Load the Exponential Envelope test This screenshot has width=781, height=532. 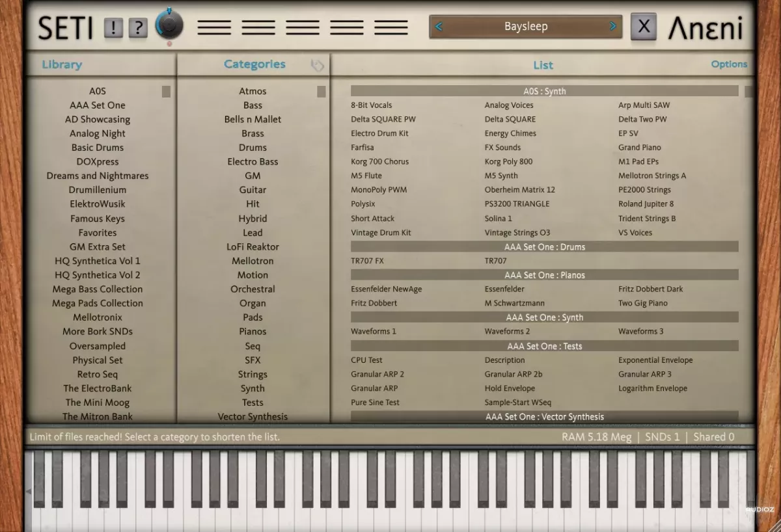(656, 360)
